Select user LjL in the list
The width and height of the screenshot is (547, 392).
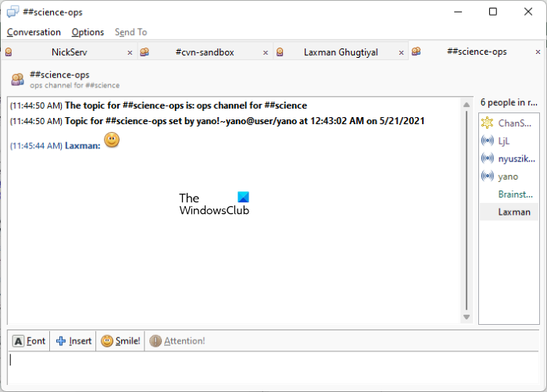click(x=509, y=141)
